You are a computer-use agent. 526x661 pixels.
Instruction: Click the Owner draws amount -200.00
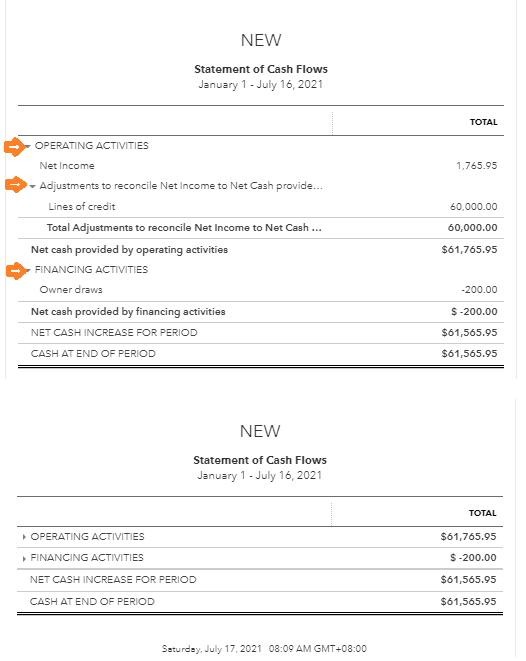click(x=479, y=290)
